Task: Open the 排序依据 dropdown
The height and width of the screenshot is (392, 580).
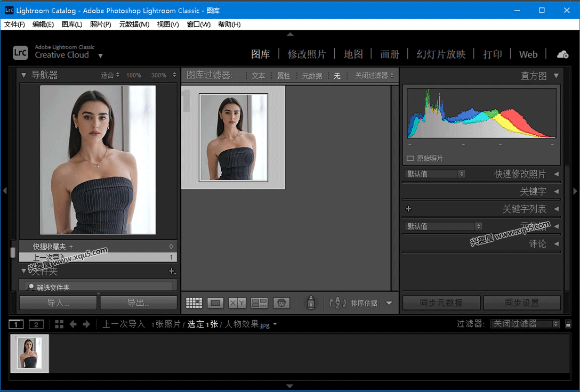Action: click(x=390, y=303)
